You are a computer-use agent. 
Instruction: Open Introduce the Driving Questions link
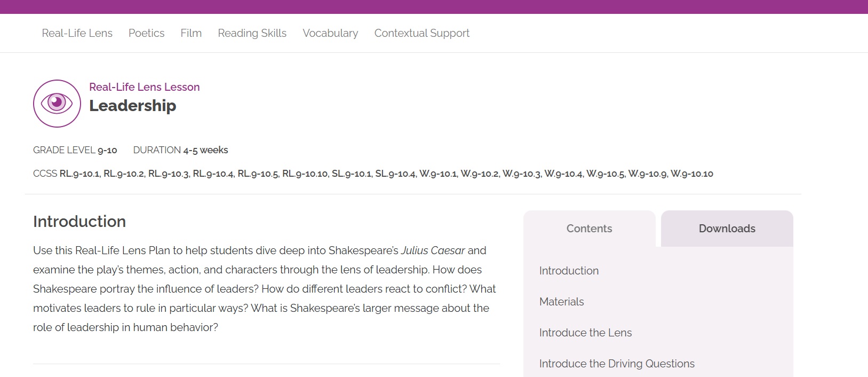click(x=617, y=364)
